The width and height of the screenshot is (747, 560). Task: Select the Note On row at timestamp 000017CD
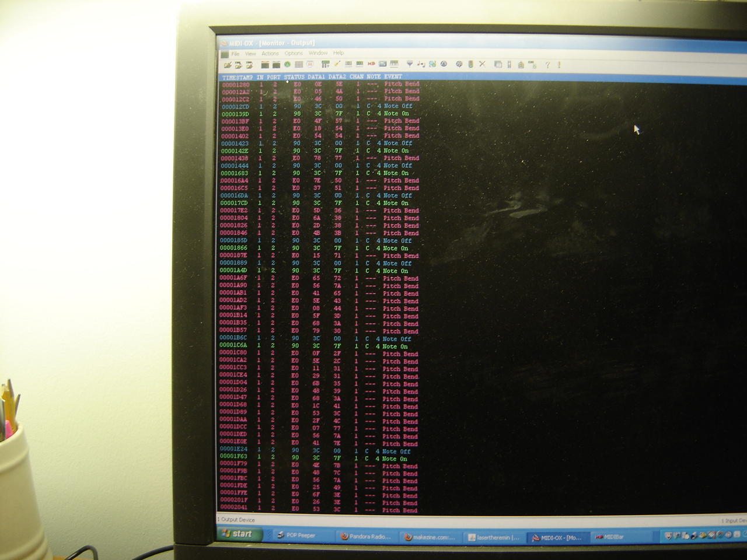(x=318, y=203)
